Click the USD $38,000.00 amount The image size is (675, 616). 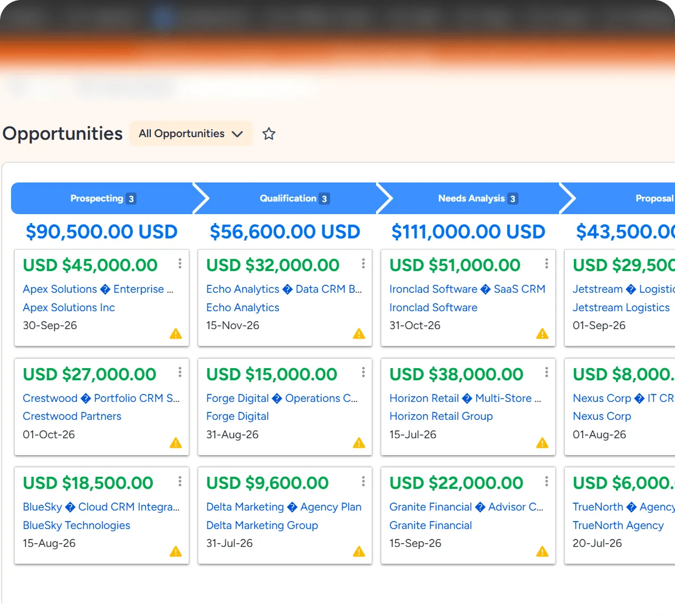click(456, 374)
